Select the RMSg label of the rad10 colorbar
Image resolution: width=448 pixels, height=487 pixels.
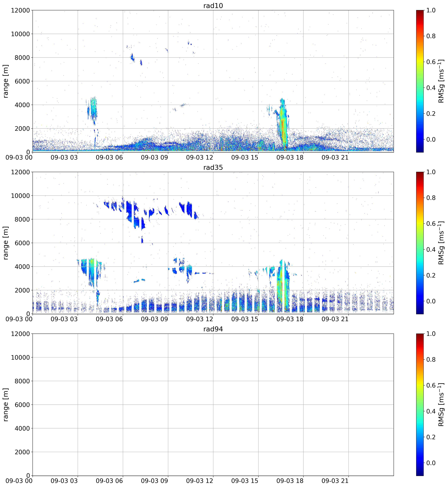(441, 81)
